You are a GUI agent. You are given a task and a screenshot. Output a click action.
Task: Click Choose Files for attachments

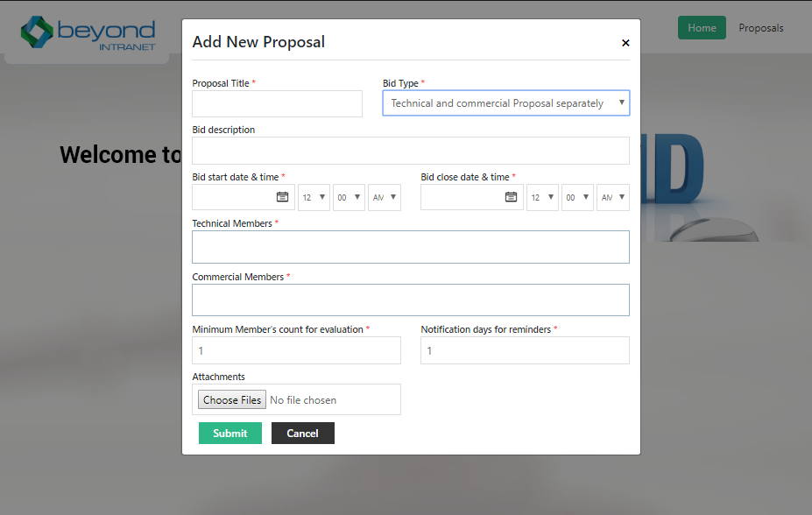[232, 399]
